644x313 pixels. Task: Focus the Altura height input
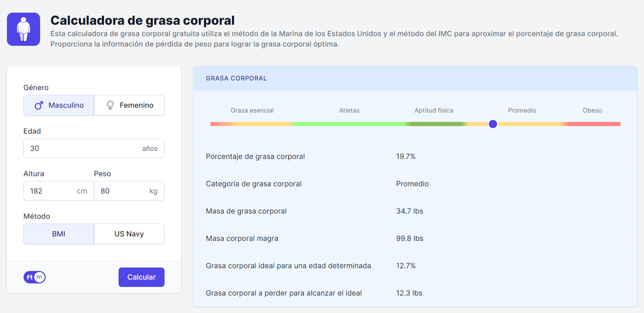pos(52,191)
